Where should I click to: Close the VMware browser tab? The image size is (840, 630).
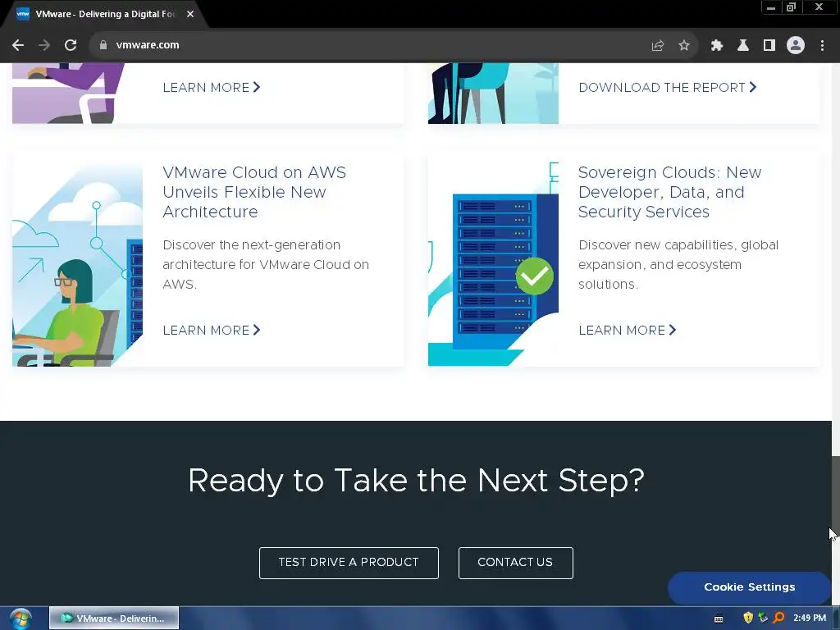tap(190, 14)
